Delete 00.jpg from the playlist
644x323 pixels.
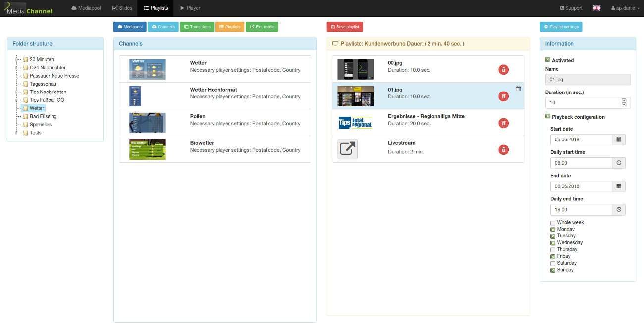tap(503, 70)
